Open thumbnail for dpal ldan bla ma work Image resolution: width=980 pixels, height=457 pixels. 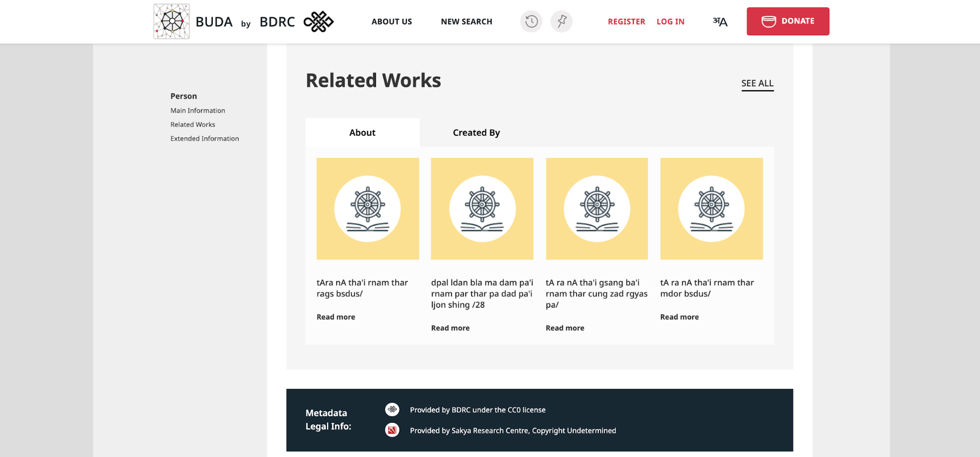coord(482,209)
